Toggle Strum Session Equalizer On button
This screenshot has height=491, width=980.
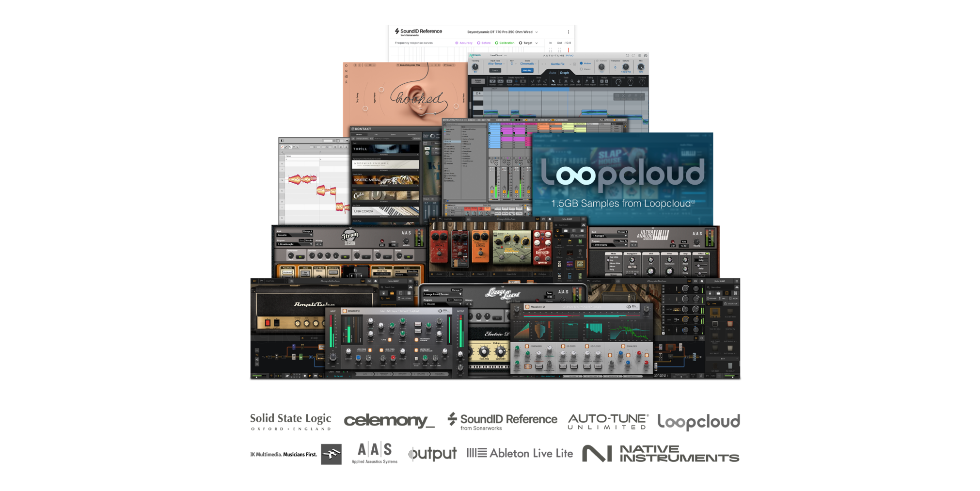click(x=345, y=257)
